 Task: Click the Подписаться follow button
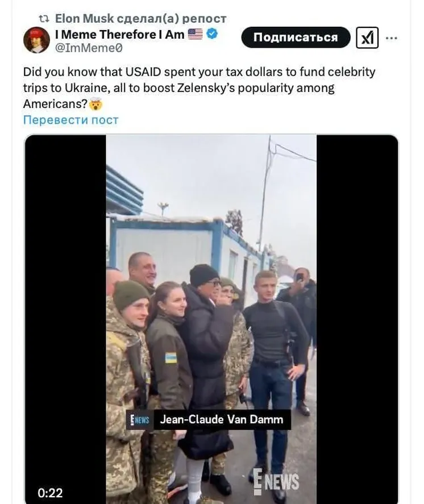pos(296,38)
